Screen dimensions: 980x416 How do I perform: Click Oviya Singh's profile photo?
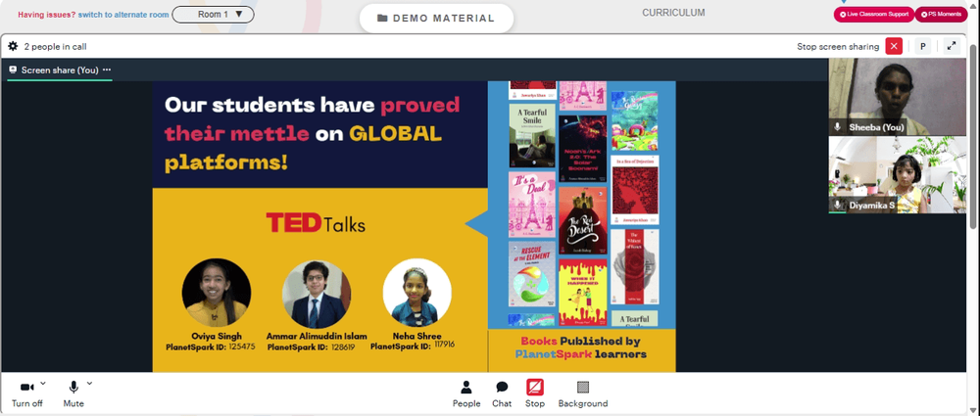pos(217,293)
